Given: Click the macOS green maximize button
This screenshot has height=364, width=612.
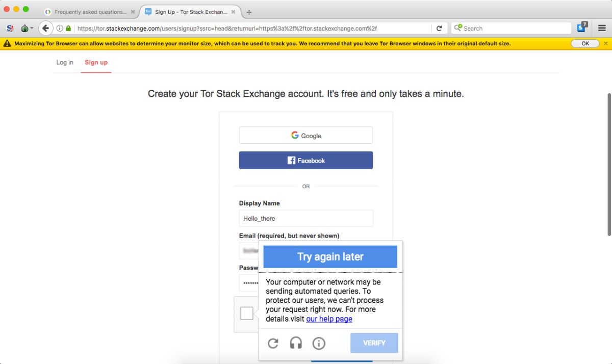Looking at the screenshot, I should [26, 9].
